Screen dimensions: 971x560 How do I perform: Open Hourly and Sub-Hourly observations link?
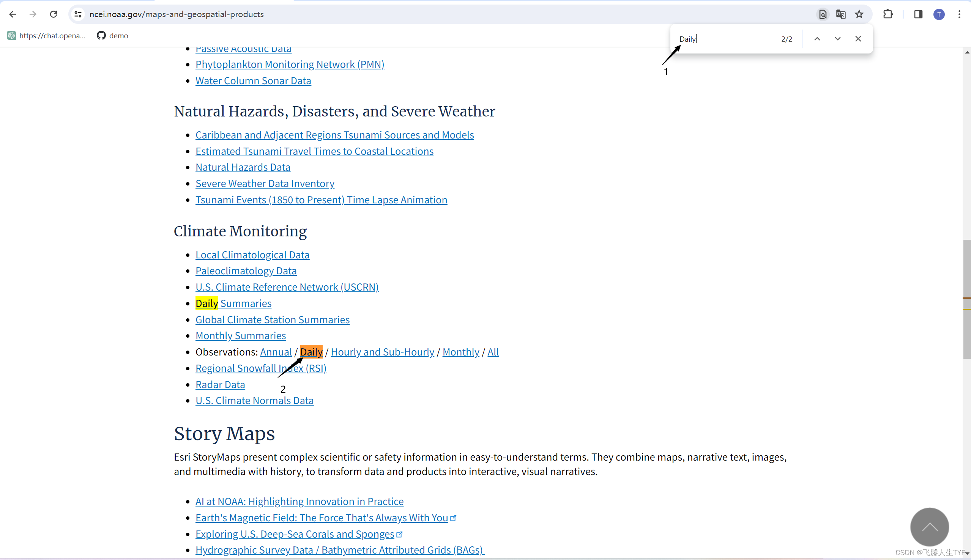[382, 352]
